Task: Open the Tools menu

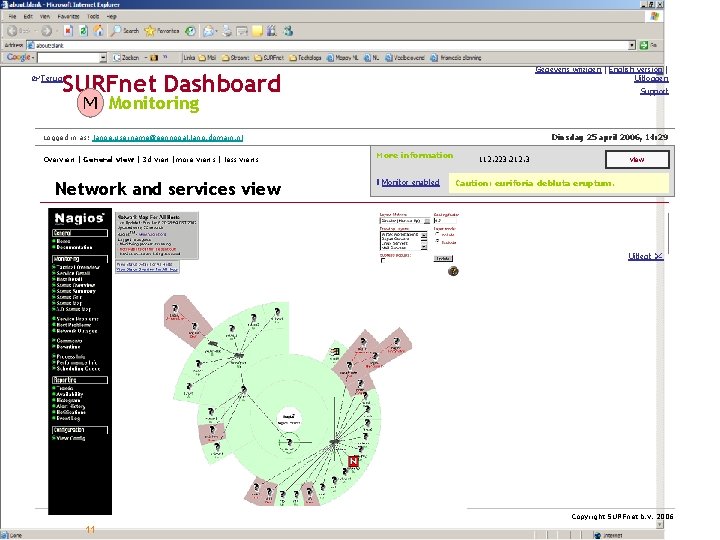Action: [93, 16]
